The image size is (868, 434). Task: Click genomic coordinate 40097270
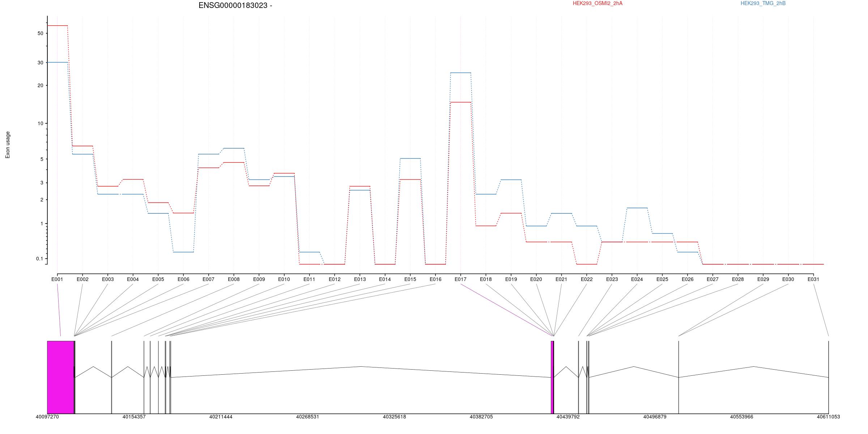point(47,417)
